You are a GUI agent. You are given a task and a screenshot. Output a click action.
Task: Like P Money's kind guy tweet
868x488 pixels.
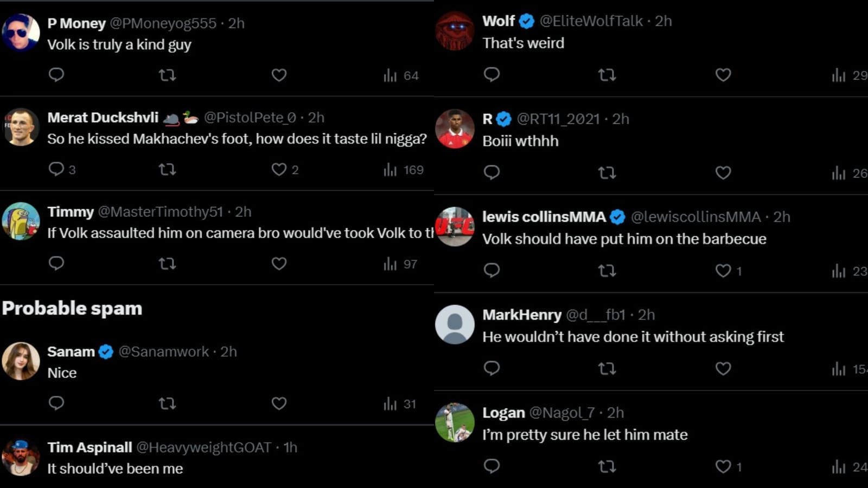(x=279, y=75)
